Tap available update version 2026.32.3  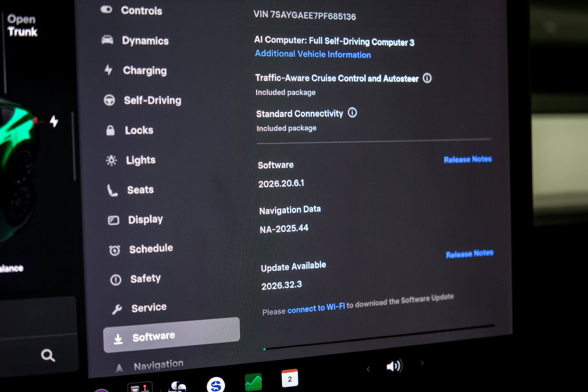[281, 285]
